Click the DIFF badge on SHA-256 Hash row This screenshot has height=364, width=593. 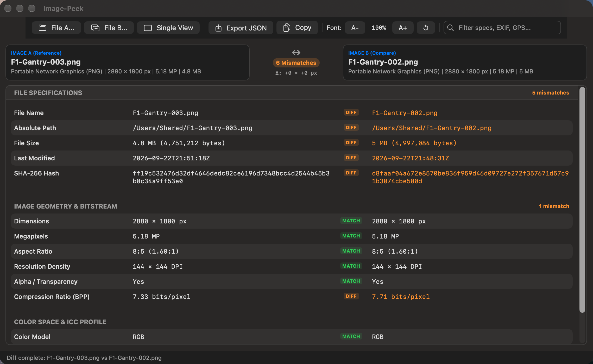351,173
